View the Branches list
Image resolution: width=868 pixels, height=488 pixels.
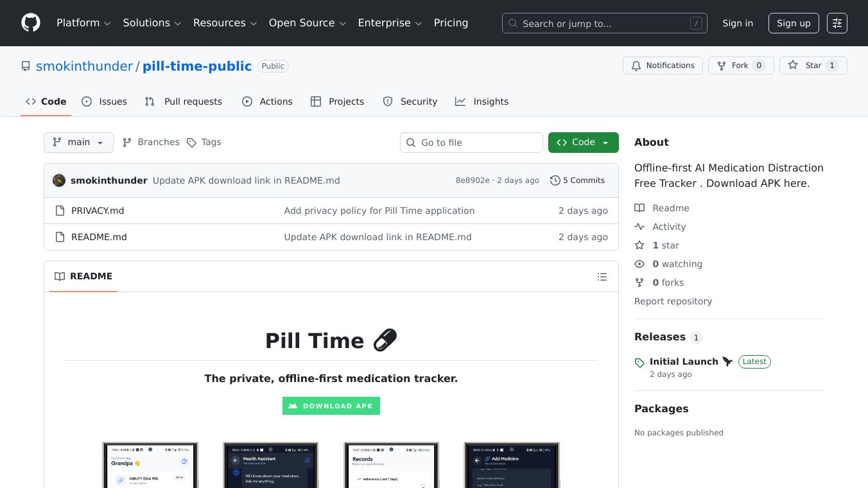[x=151, y=143]
